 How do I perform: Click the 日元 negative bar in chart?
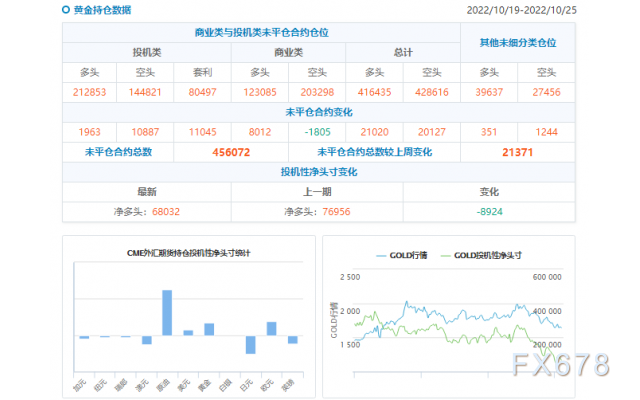click(250, 344)
